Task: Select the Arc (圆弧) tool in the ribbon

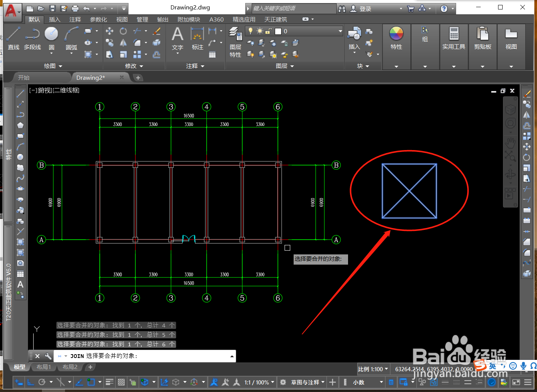Action: pos(71,38)
